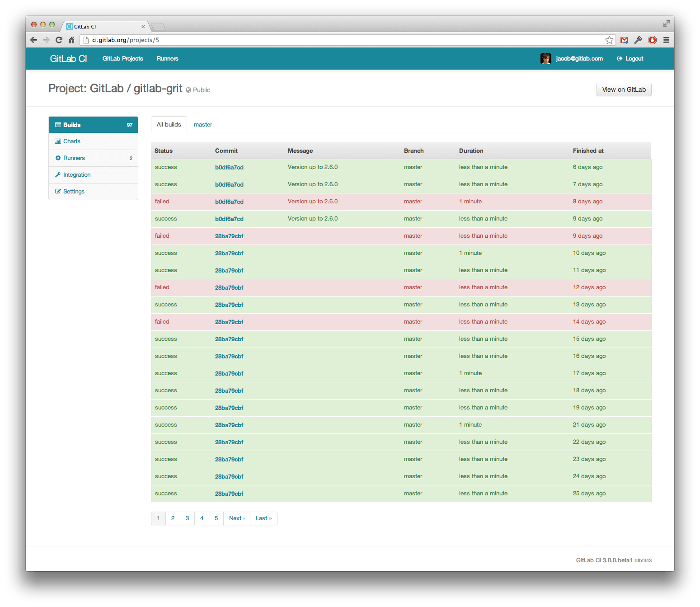Switch to the master tab
Image resolution: width=700 pixels, height=607 pixels.
pos(203,125)
